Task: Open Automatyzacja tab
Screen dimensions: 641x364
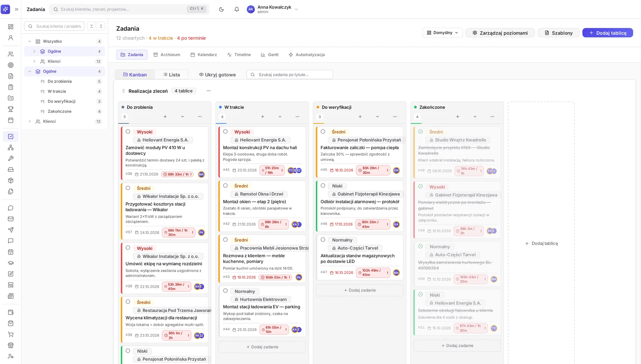Action: (307, 54)
